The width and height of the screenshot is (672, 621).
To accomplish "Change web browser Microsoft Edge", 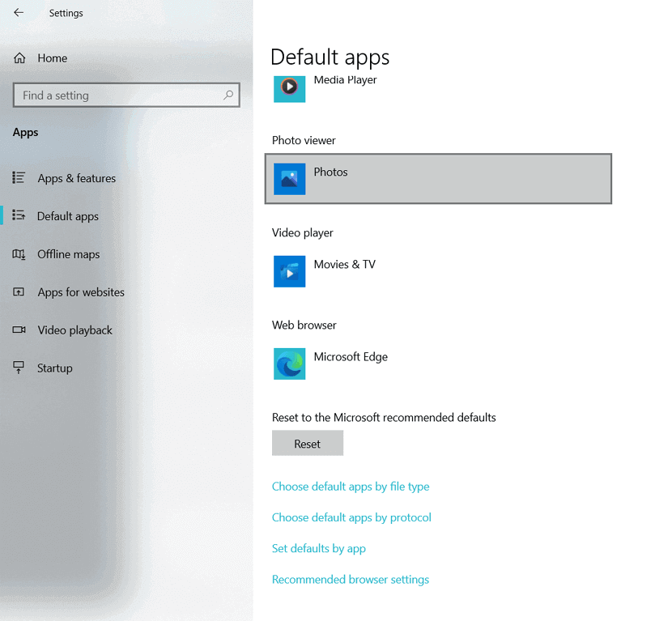I will 438,364.
